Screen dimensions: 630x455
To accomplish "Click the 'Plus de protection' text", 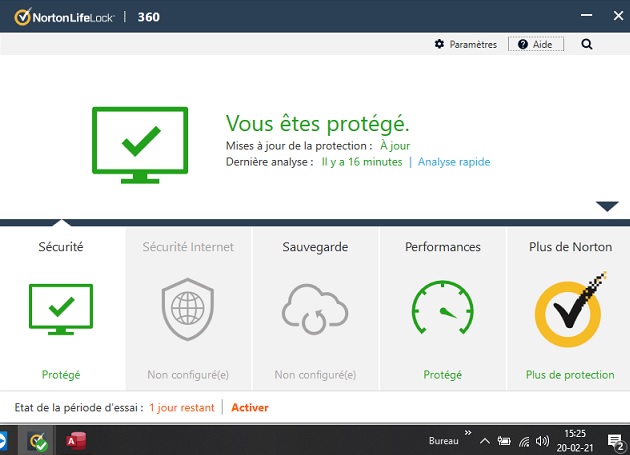I will [x=570, y=375].
